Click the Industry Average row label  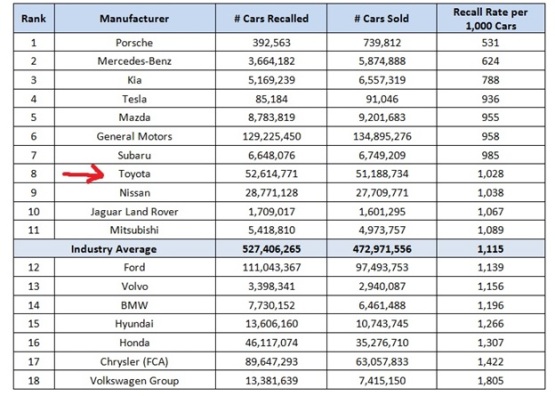point(114,249)
